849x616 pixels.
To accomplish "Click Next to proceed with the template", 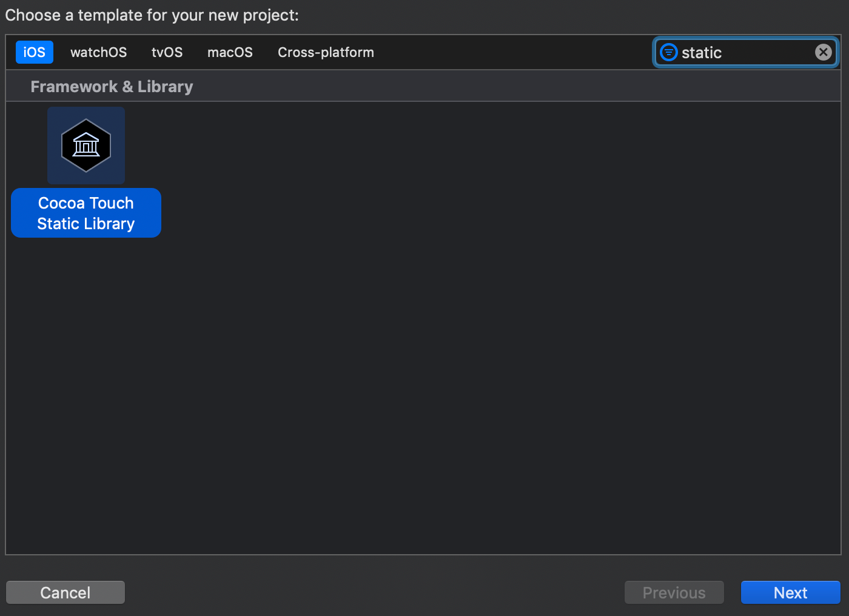I will pyautogui.click(x=790, y=592).
